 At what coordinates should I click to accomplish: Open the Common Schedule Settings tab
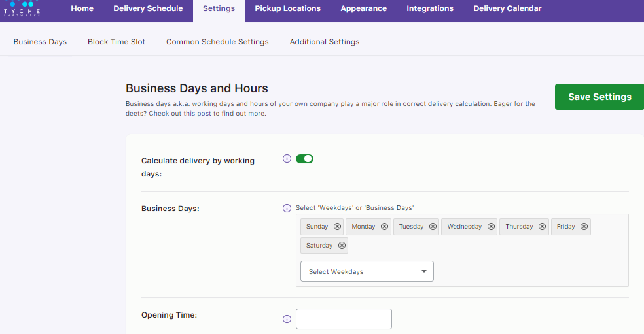click(217, 42)
